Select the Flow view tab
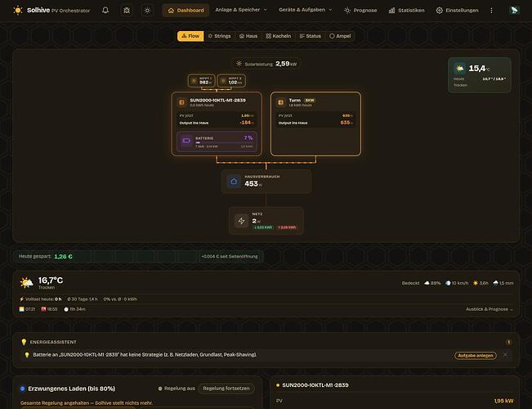This screenshot has width=532, height=409. point(190,36)
